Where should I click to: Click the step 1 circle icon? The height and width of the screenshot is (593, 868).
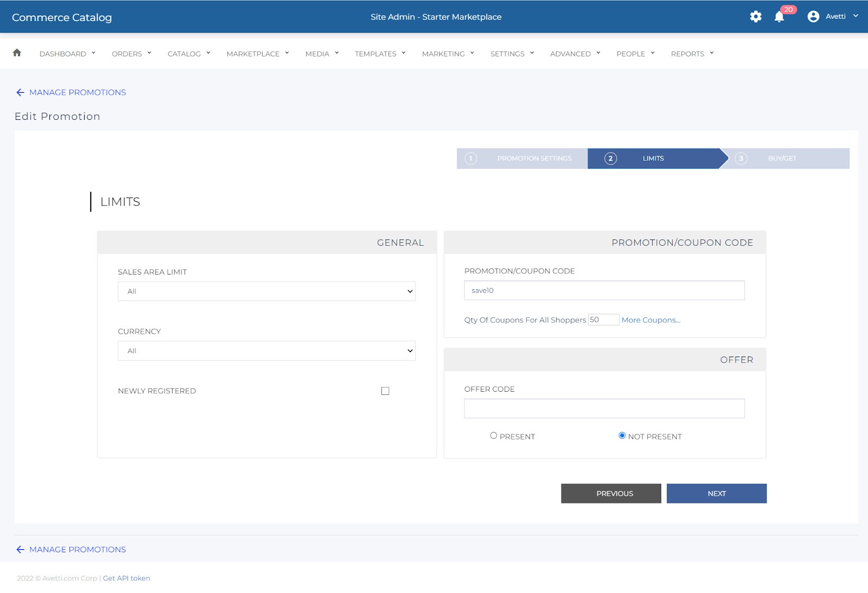471,158
